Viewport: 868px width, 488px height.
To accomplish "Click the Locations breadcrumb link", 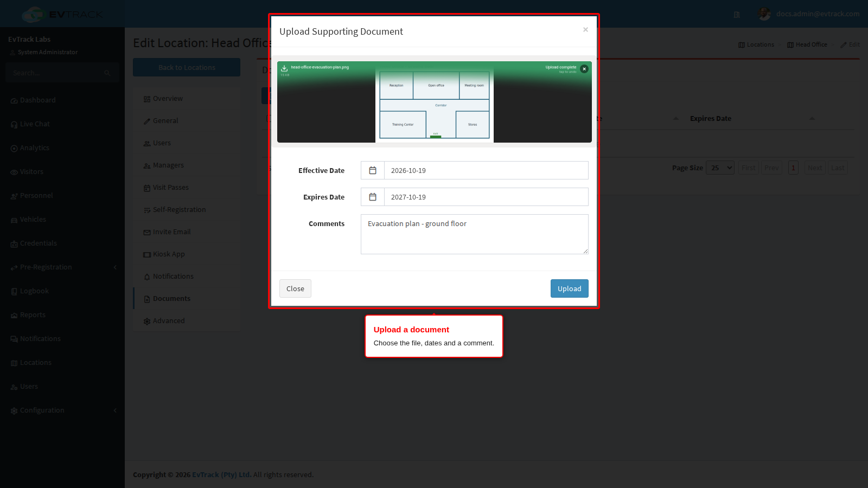I will pyautogui.click(x=756, y=44).
